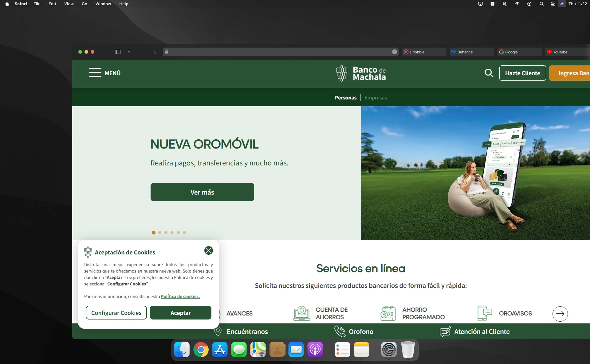Select the first carousel dot

[x=154, y=233]
